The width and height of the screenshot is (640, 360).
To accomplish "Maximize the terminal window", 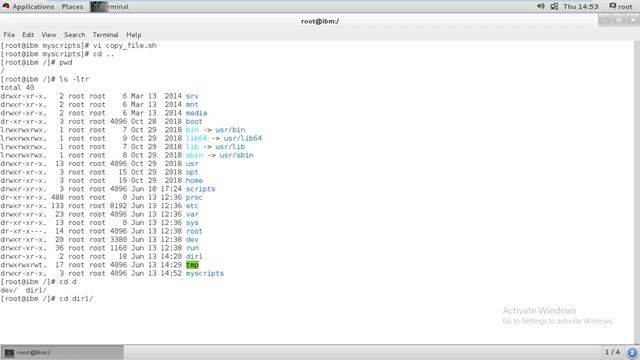I will point(619,20).
